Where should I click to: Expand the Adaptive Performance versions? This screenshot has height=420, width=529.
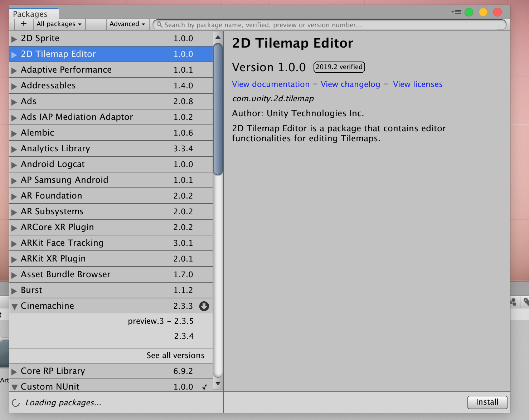pos(14,70)
